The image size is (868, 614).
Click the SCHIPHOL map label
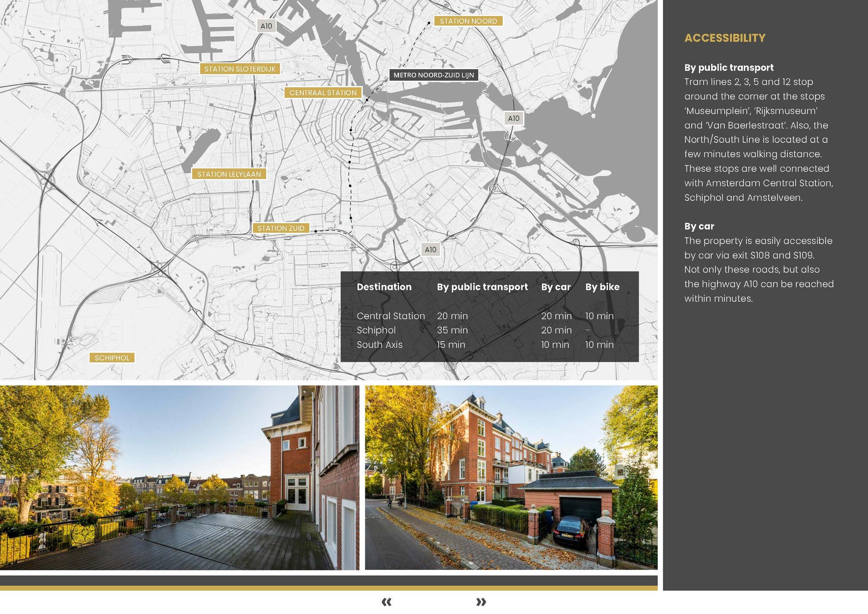tap(112, 358)
